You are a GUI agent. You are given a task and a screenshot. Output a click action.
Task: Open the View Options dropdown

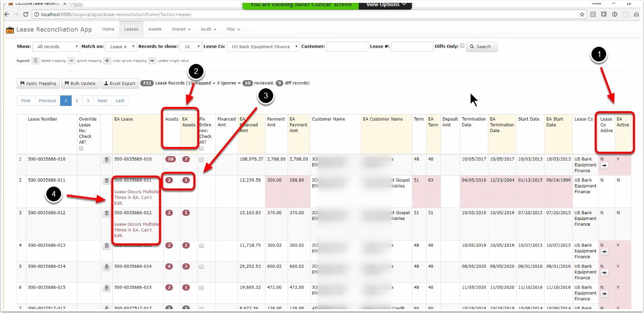(386, 5)
